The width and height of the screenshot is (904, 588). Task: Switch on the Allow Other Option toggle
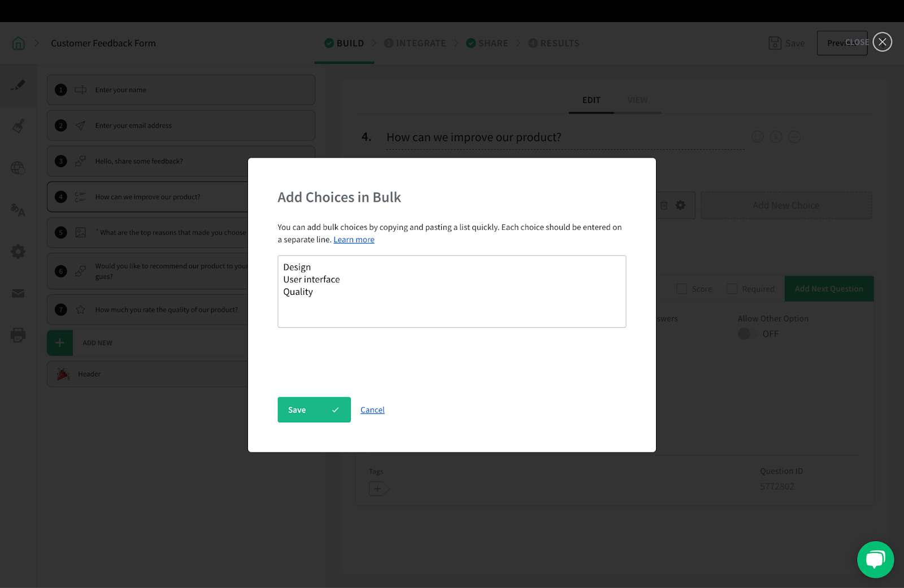747,334
